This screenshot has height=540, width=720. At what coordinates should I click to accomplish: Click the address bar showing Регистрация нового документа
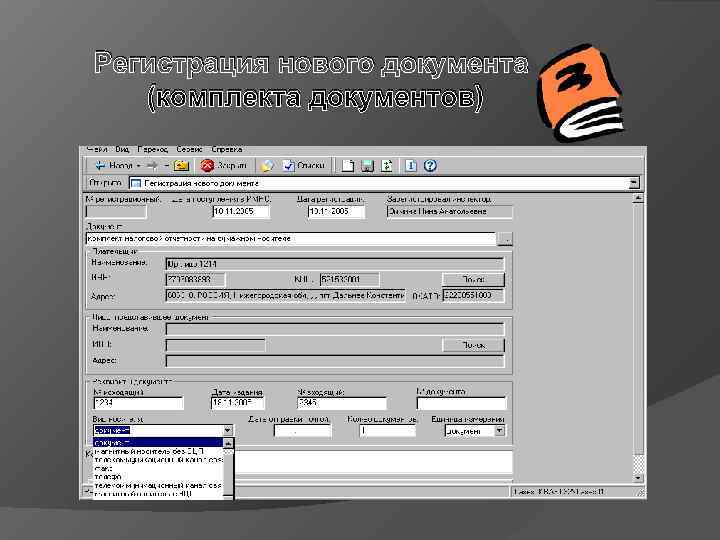[379, 183]
